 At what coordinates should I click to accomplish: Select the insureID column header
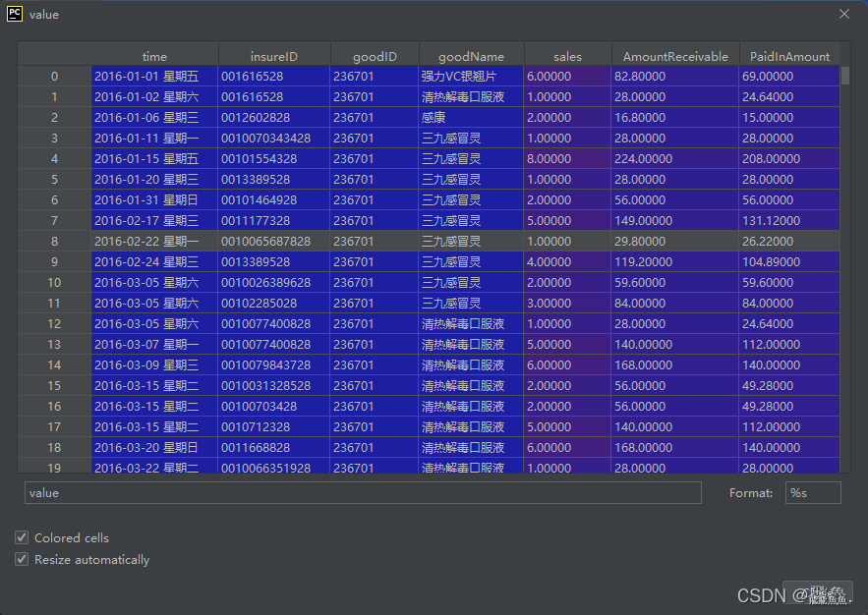click(274, 56)
